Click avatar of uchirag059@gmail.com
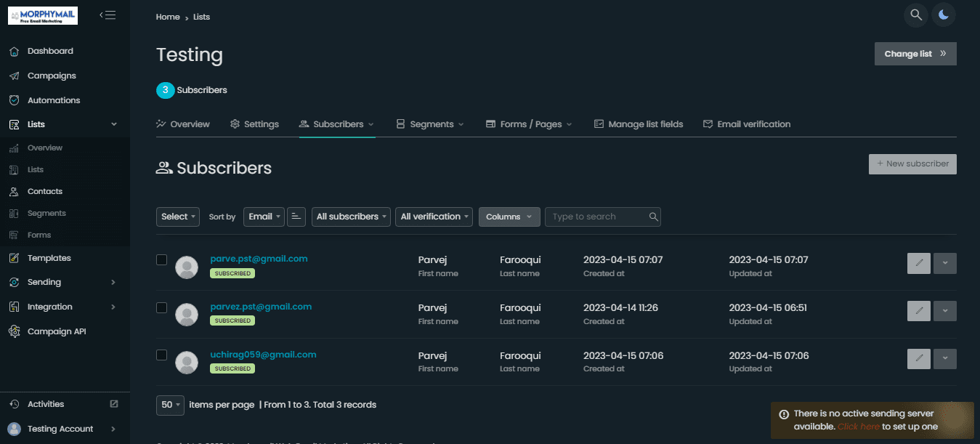Screen dimensions: 980x444 click(x=187, y=363)
